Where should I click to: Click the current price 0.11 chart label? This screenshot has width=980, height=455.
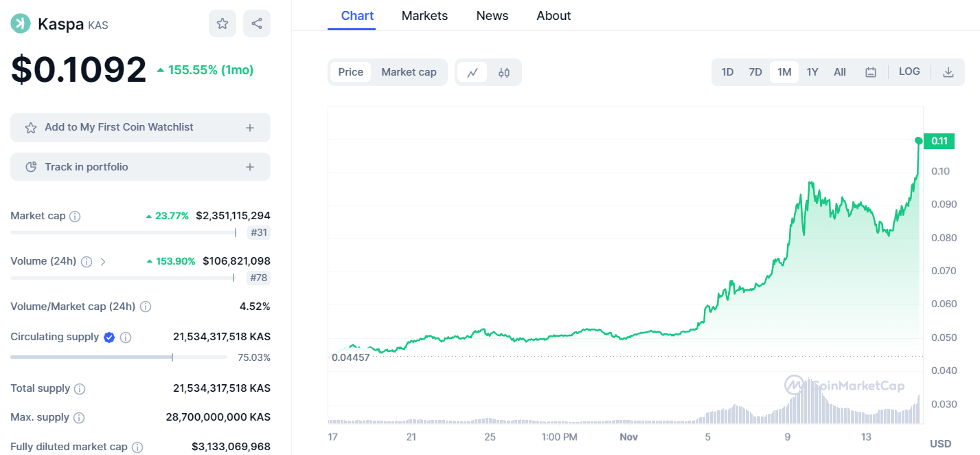pos(939,142)
